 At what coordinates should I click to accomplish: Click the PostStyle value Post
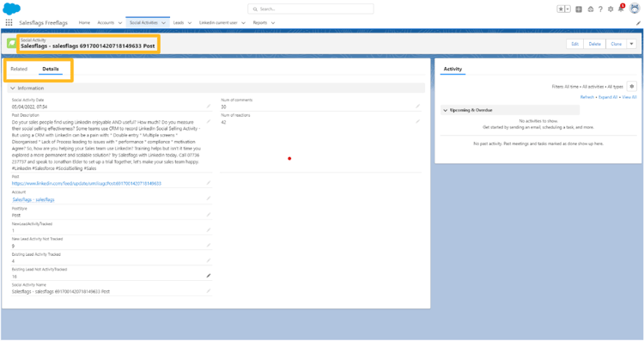click(16, 216)
